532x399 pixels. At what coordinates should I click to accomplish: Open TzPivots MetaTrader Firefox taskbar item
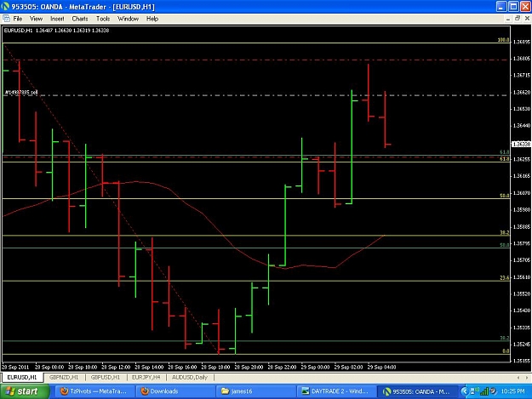[x=94, y=391]
